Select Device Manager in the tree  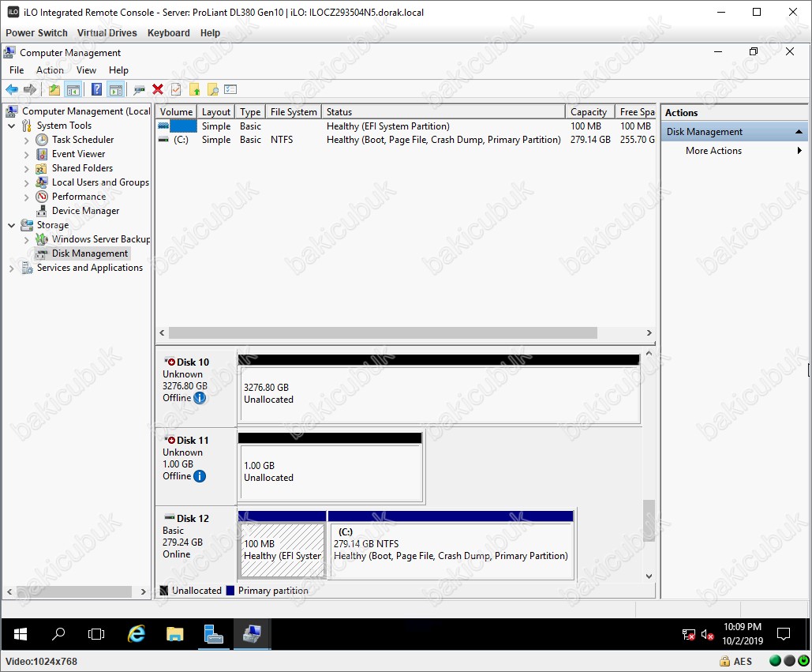(85, 211)
